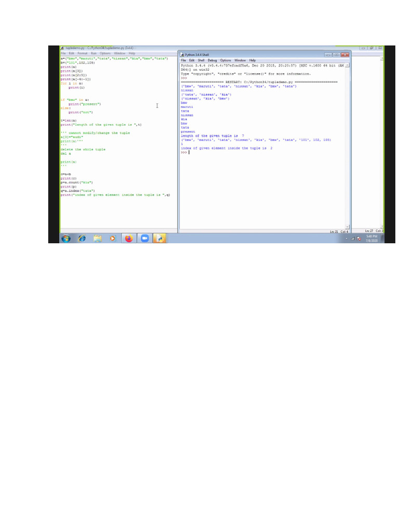Click the 'Type "copyright"' line in shell
The width and height of the screenshot is (399, 532).
(246, 74)
